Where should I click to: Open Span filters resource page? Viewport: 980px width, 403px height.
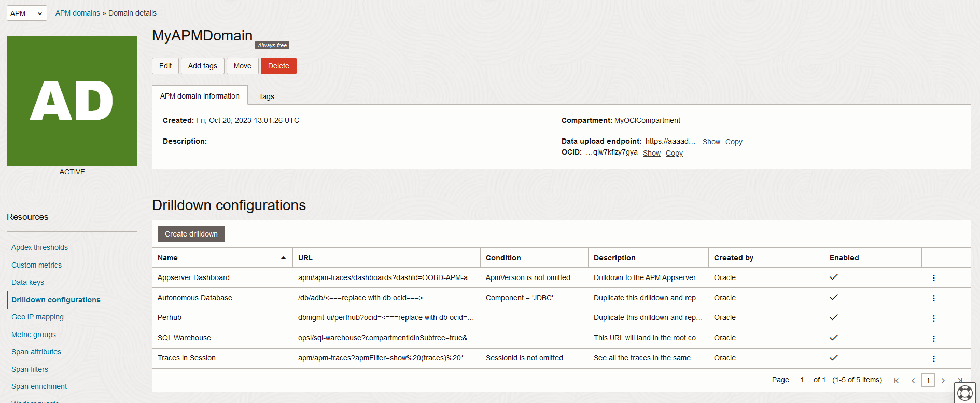30,369
